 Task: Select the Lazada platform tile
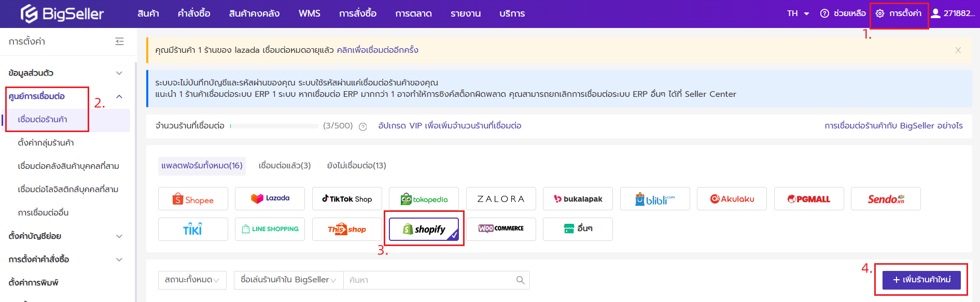click(270, 199)
